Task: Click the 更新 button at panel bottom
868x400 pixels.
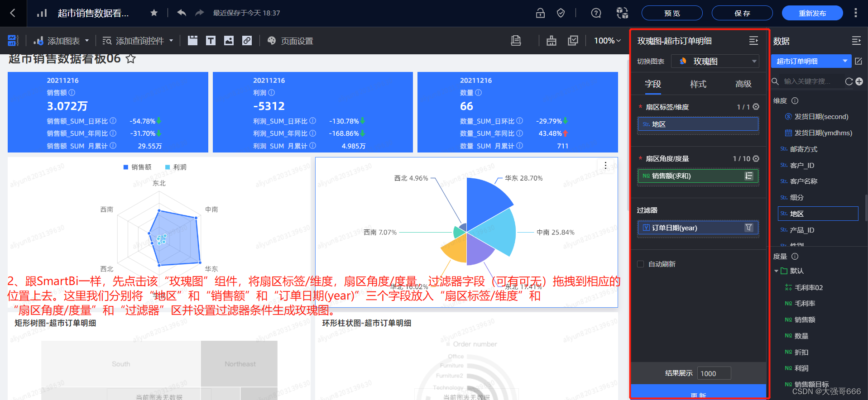Action: pos(698,392)
